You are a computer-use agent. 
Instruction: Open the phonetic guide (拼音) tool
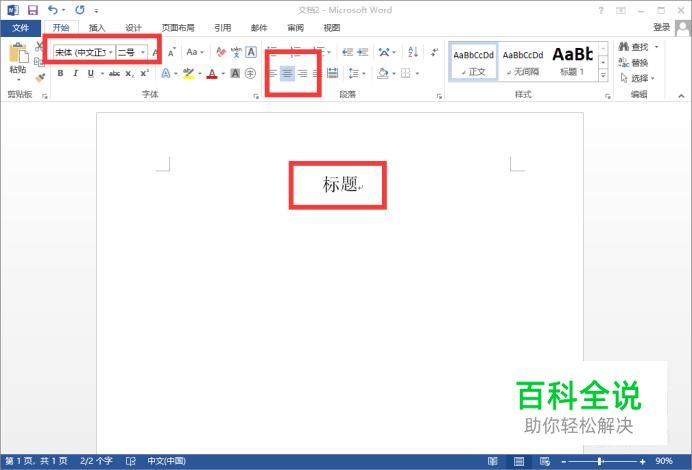(x=236, y=52)
